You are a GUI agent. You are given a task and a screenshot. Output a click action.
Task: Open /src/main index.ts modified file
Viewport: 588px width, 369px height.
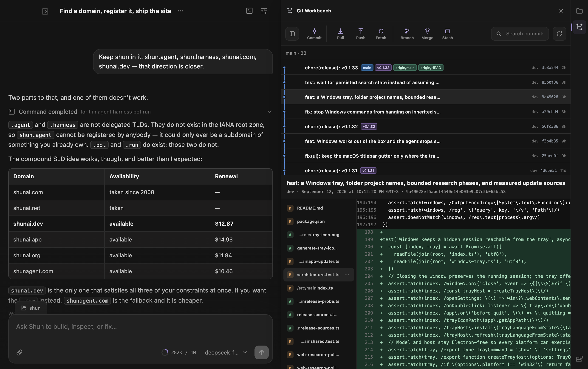(x=318, y=288)
